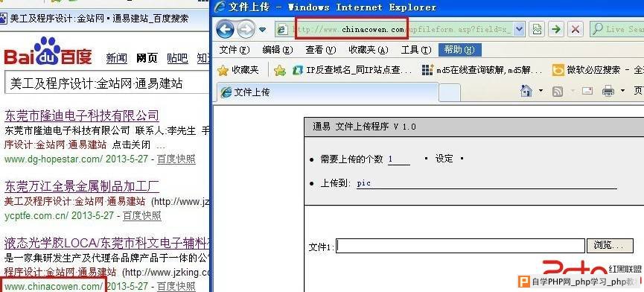Open Baidu 新闻 category link

117,58
